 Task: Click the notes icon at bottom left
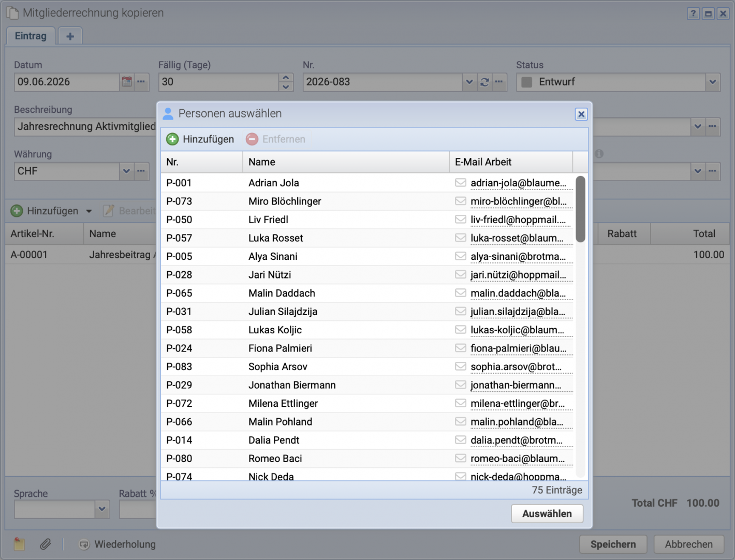19,544
